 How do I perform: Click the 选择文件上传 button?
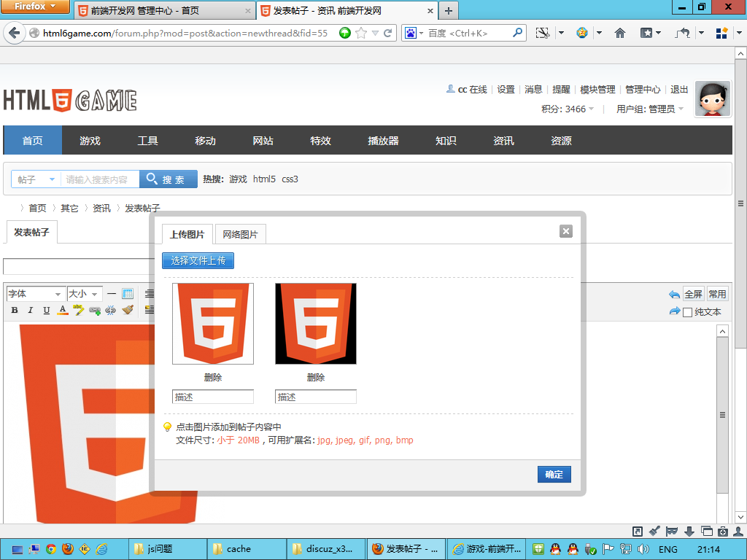198,260
